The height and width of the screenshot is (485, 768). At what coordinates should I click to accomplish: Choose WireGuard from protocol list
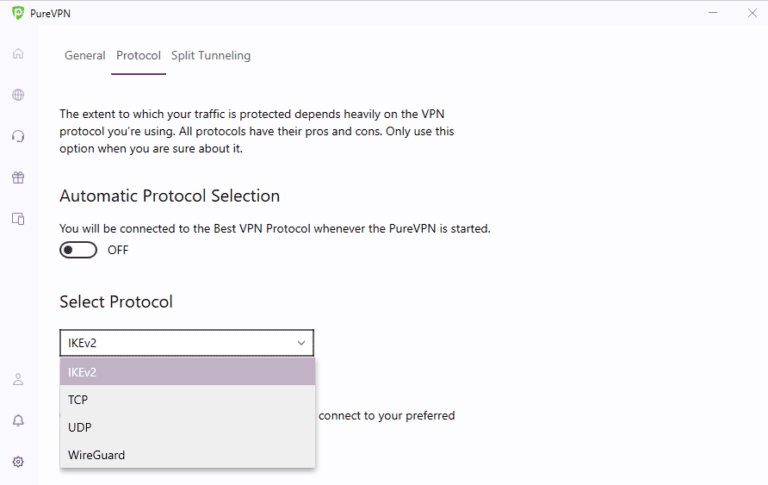click(187, 455)
